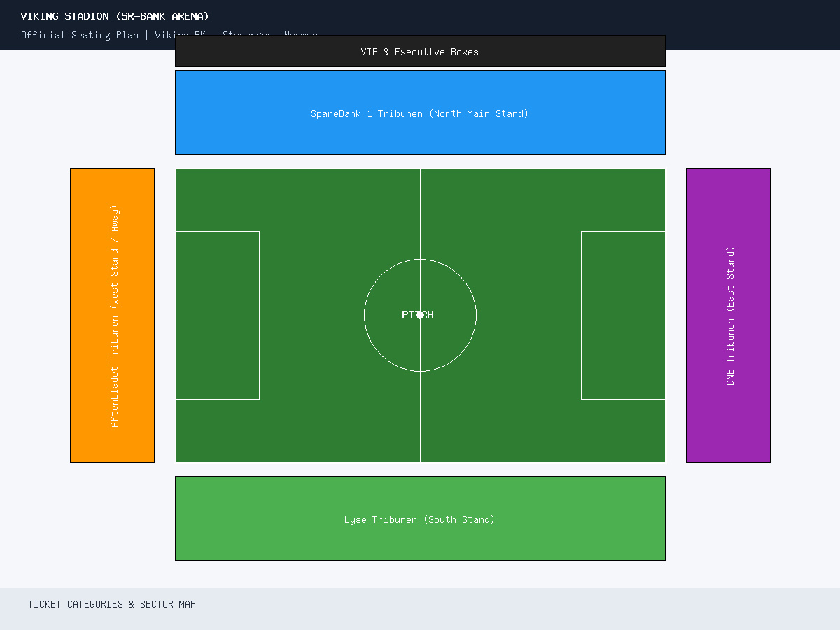Viewport: 840px width, 630px height.
Task: Select the DNB Tribunen east stand
Action: coord(728,315)
